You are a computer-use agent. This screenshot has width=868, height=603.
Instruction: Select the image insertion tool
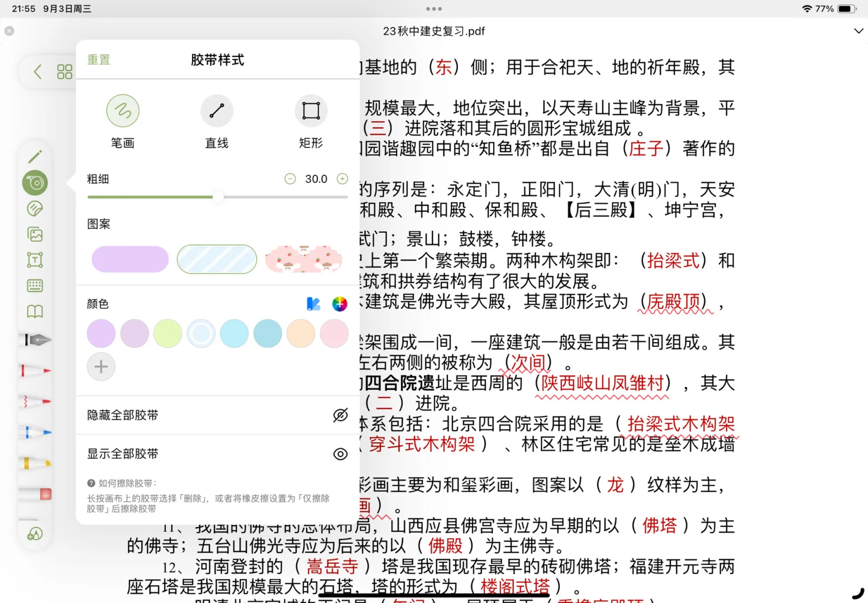[x=35, y=234]
